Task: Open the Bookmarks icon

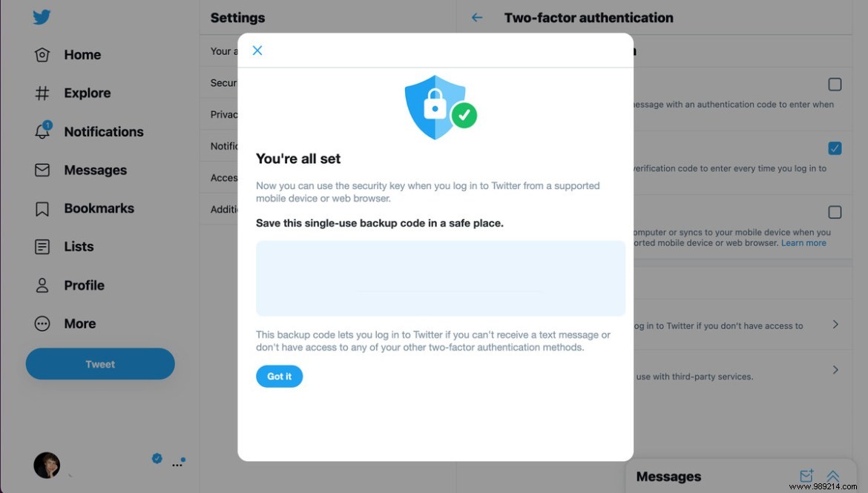Action: pyautogui.click(x=42, y=208)
